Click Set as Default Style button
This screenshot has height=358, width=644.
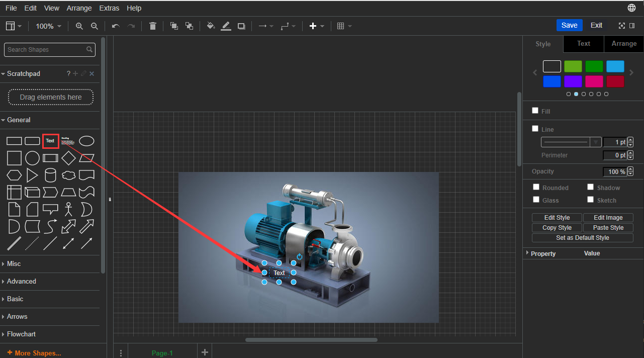tap(583, 238)
